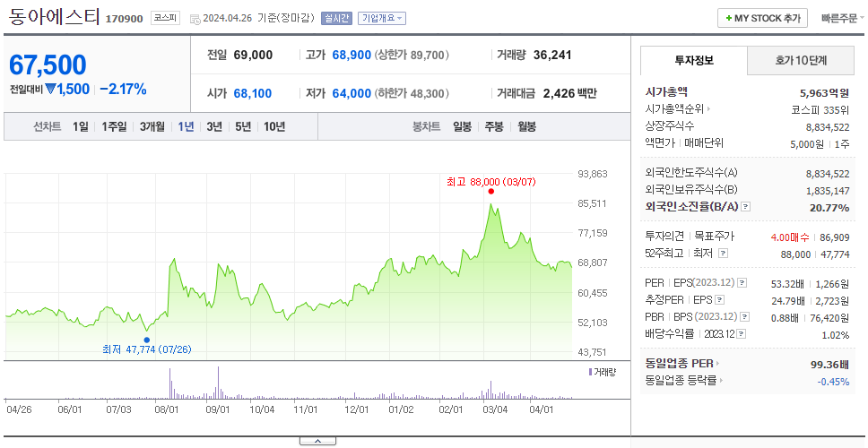Click the 동일업종 등락률 link
868x448 pixels.
click(681, 381)
